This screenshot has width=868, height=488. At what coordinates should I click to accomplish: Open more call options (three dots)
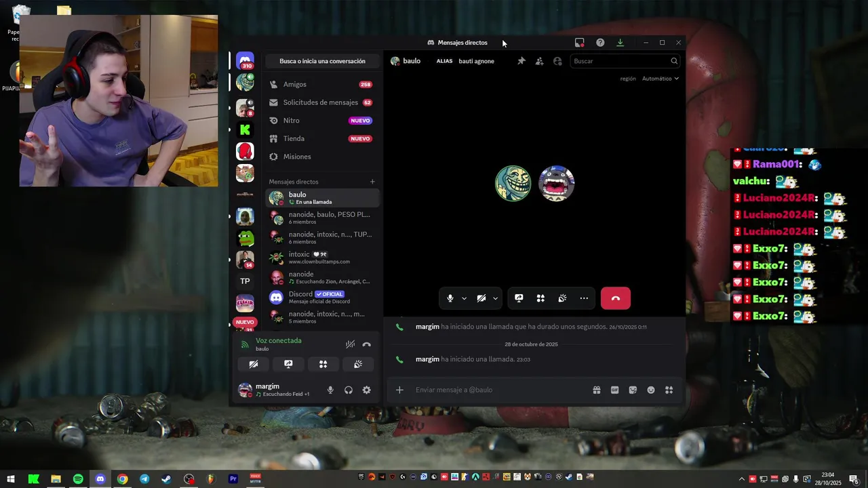(x=584, y=298)
